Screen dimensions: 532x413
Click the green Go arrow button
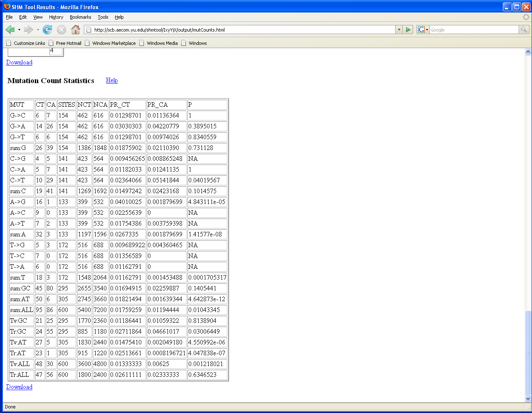pos(408,29)
